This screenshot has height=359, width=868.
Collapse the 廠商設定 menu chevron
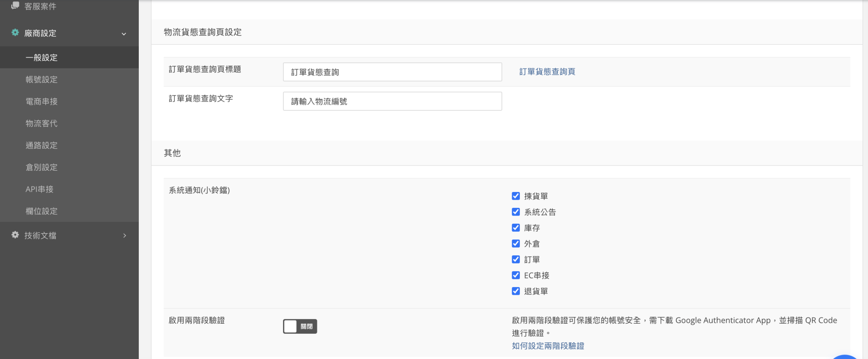(x=124, y=34)
